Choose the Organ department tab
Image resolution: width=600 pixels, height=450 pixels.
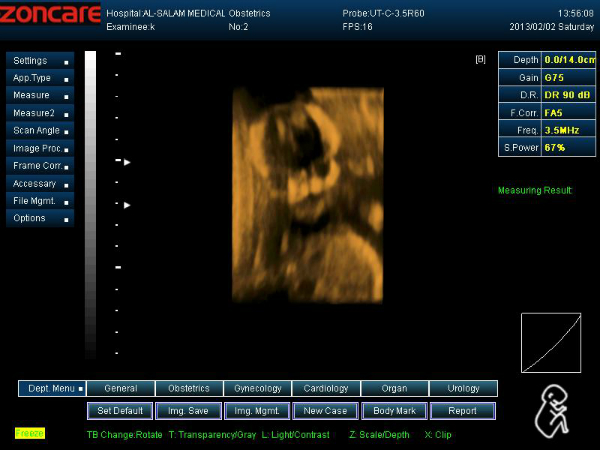[395, 388]
